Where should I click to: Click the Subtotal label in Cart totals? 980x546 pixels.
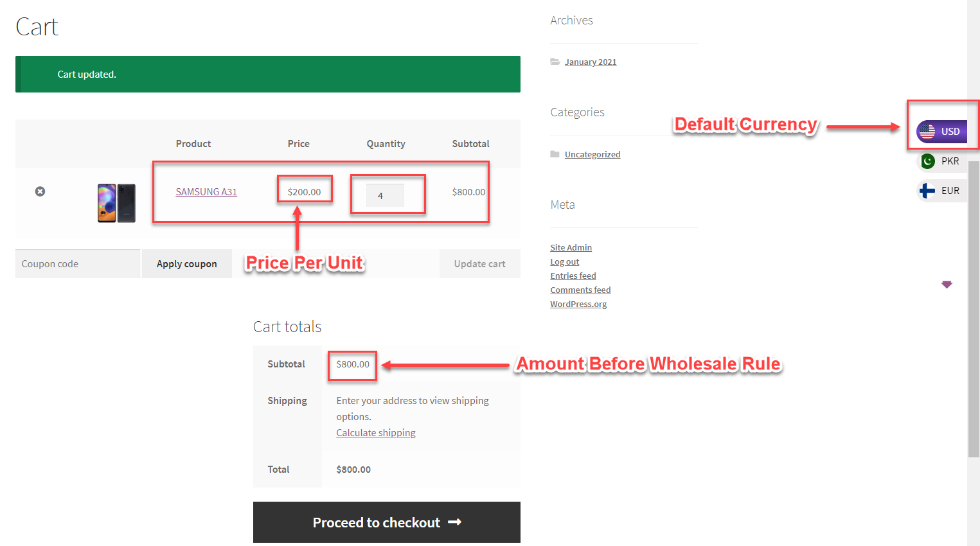pyautogui.click(x=286, y=364)
